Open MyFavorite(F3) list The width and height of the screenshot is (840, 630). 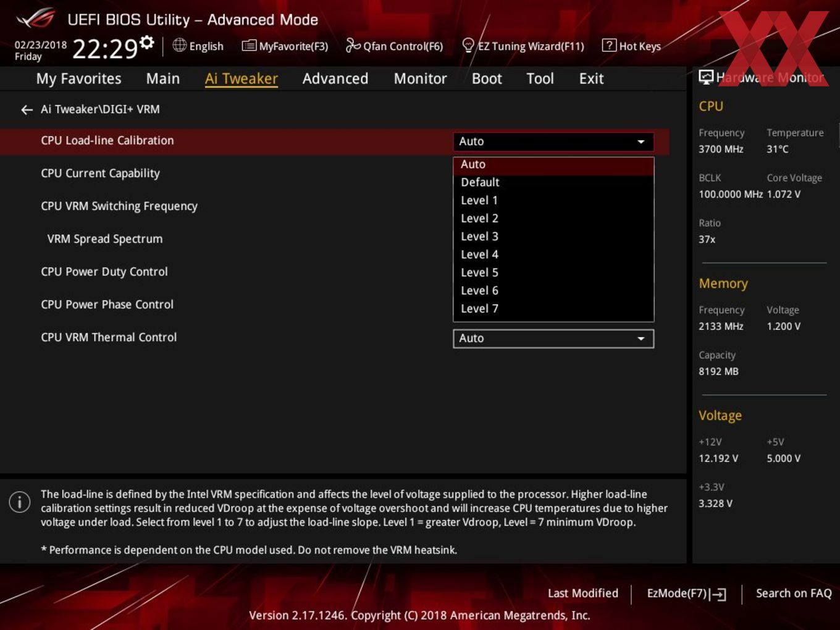coord(285,46)
